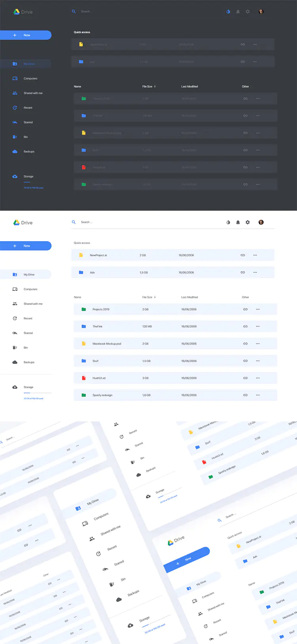Open the user avatar in light theme header
The image size is (297, 644).
[x=261, y=222]
